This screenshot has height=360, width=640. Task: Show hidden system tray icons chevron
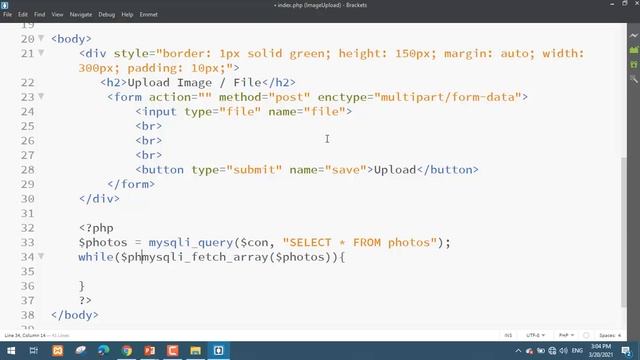[518, 351]
